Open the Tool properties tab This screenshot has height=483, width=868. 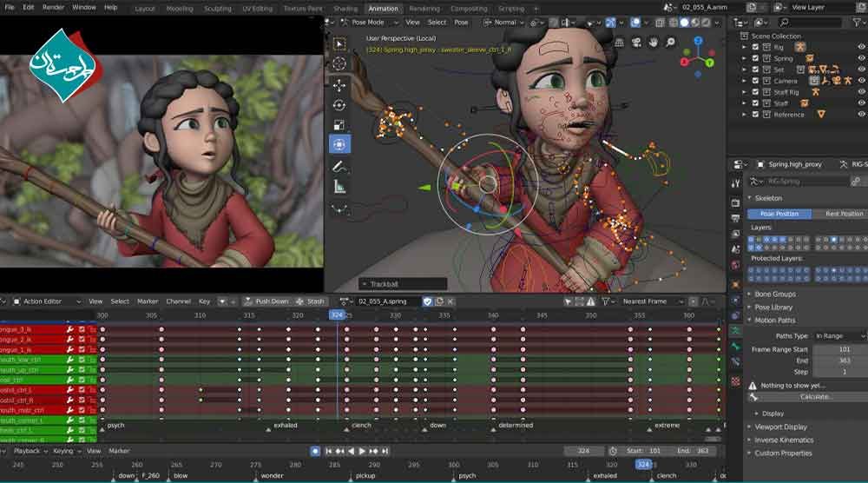[x=736, y=184]
